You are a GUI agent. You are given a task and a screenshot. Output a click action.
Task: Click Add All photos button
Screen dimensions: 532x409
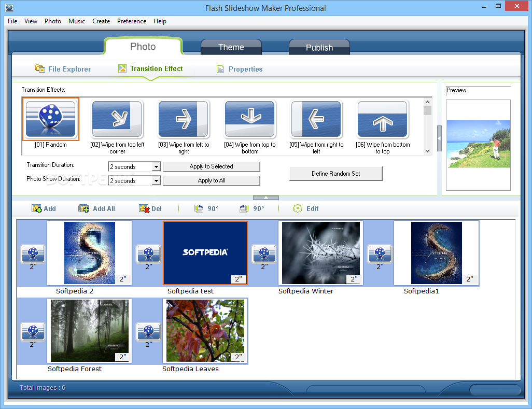(96, 208)
